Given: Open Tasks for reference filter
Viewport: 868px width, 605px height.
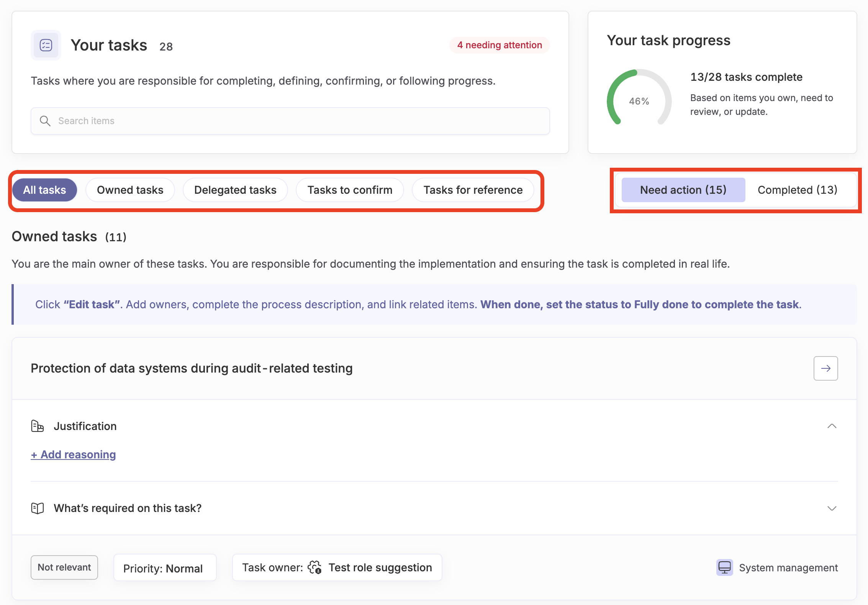Looking at the screenshot, I should (473, 190).
